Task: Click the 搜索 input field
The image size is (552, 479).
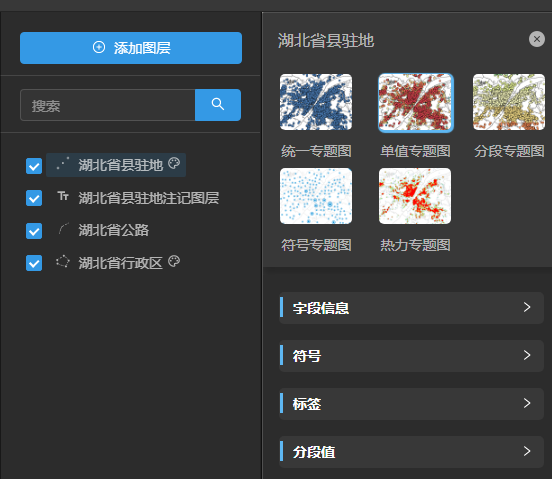Action: tap(108, 105)
